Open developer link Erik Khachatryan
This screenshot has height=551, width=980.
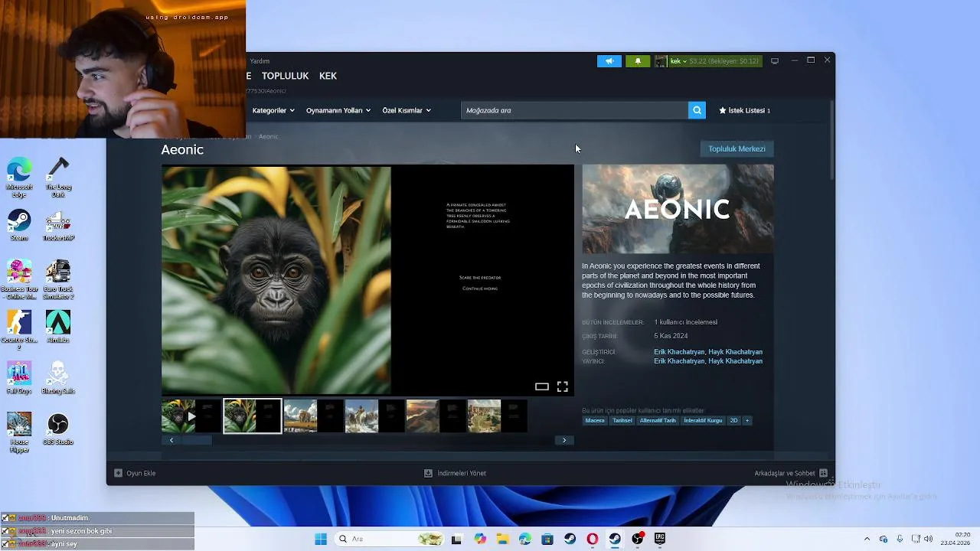[x=679, y=352]
